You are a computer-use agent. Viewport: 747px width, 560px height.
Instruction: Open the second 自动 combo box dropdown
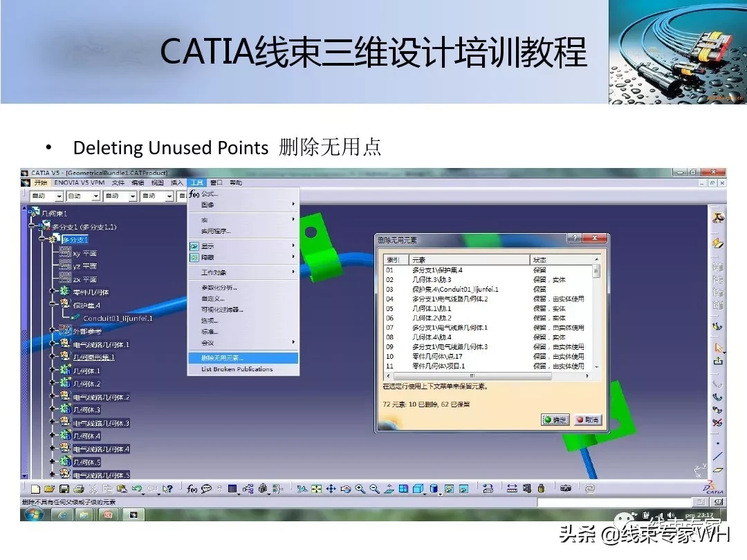(x=95, y=196)
